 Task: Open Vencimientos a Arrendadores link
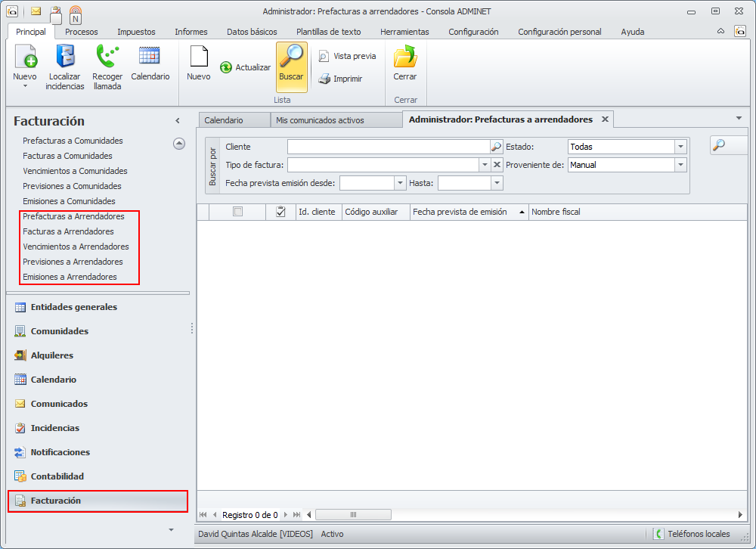pyautogui.click(x=76, y=247)
